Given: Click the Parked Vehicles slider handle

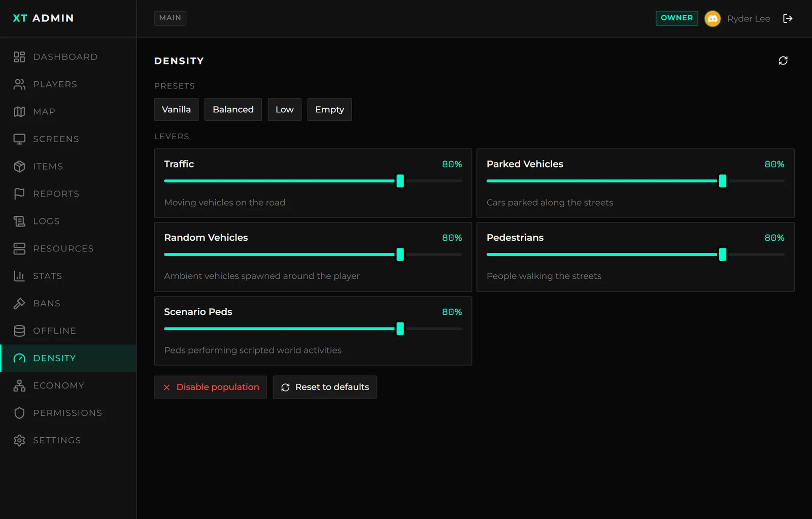Looking at the screenshot, I should (723, 181).
